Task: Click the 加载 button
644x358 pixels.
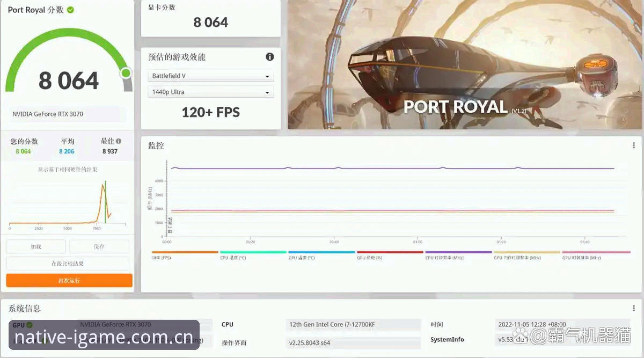Action: point(36,246)
